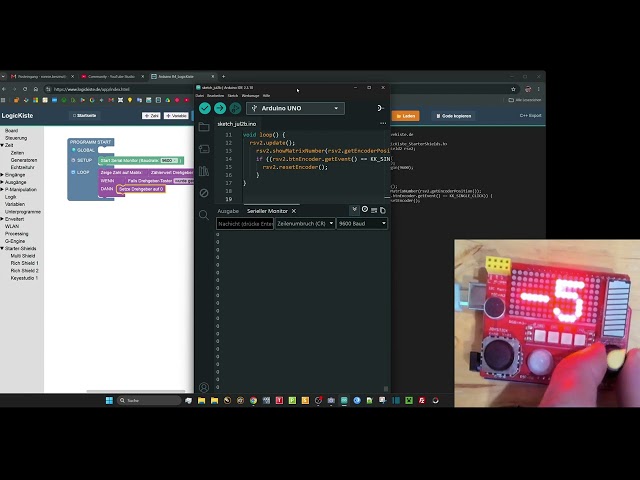
Task: Expand the Ausgänge category in LogicKiste
Action: tap(2, 182)
